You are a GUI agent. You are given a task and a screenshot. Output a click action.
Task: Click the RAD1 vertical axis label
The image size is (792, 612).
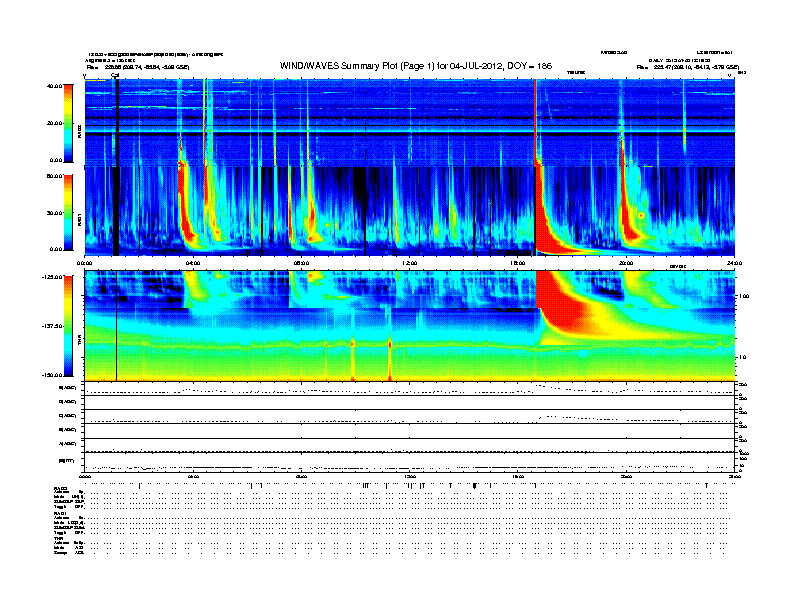(79, 220)
